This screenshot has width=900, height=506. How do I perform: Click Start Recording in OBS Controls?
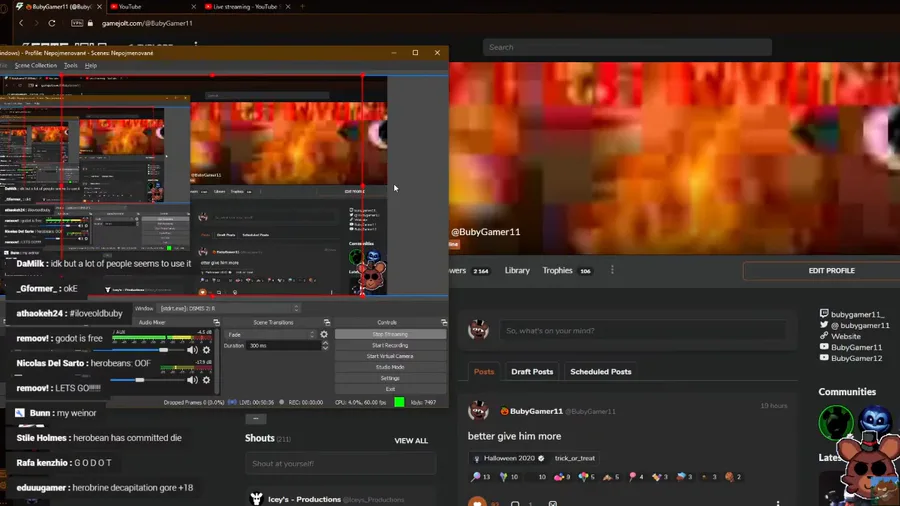coord(390,345)
